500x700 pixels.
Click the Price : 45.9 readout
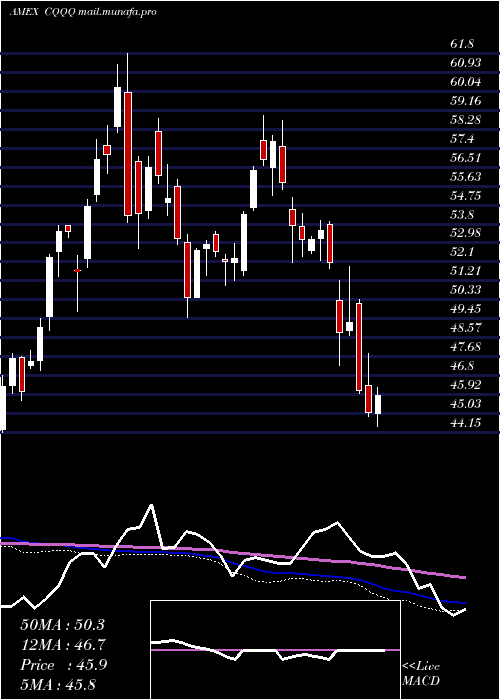click(x=63, y=665)
